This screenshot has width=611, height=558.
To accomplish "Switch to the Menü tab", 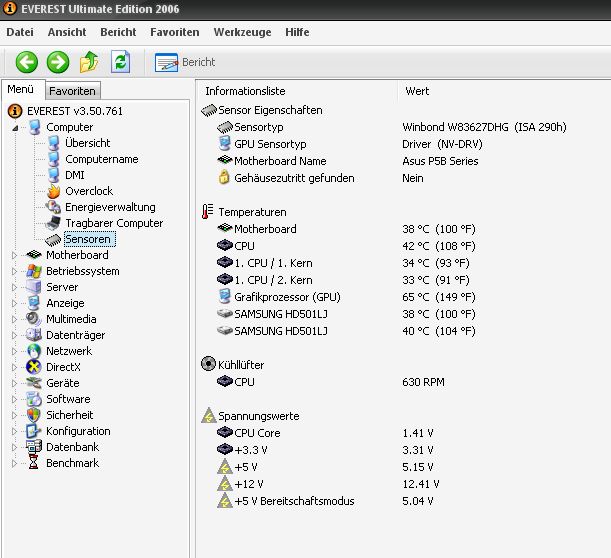I will 23,89.
